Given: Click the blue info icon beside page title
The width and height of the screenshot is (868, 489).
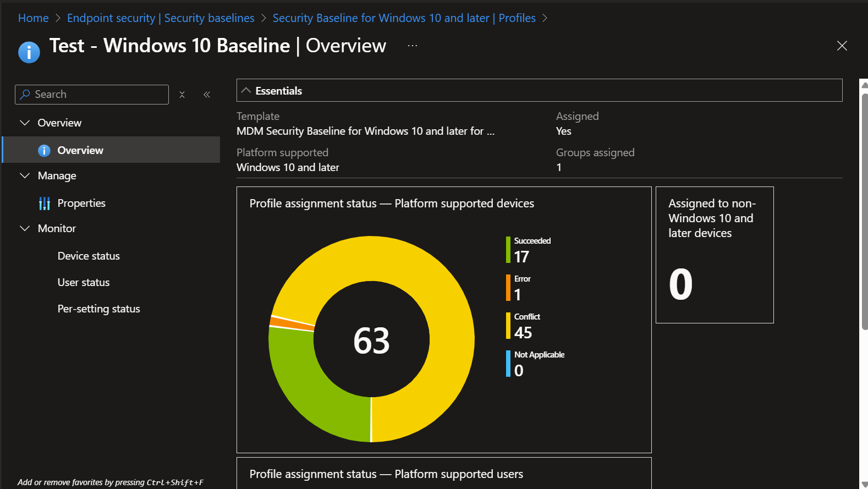Looking at the screenshot, I should (29, 52).
